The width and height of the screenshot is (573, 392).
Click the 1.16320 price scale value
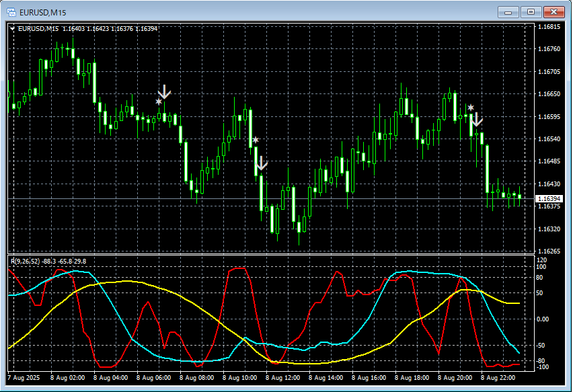point(549,229)
